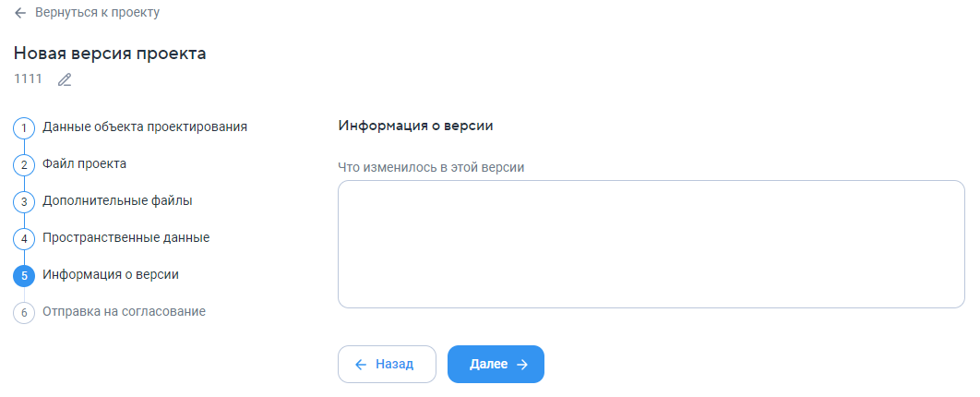Click the highlighted step 5 circle
Viewport: 980px width, 397px height.
pyautogui.click(x=24, y=276)
